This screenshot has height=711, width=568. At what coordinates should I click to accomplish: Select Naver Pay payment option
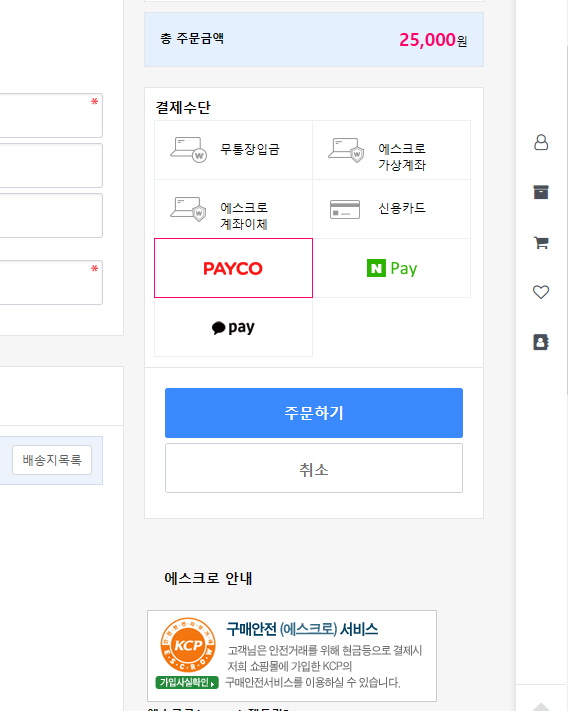392,268
